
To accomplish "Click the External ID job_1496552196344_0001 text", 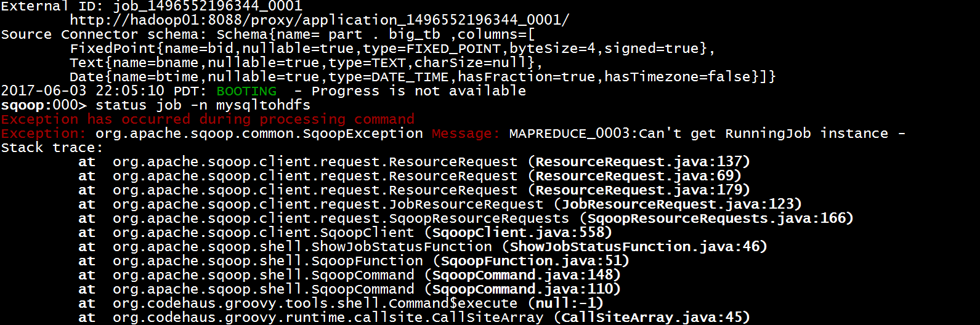I will (152, 6).
